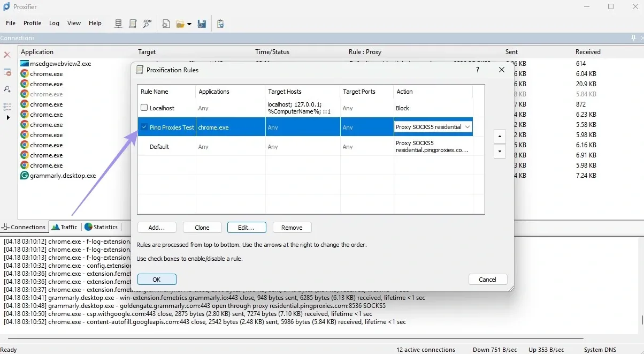Click the Edit... button
The height and width of the screenshot is (354, 644).
247,228
